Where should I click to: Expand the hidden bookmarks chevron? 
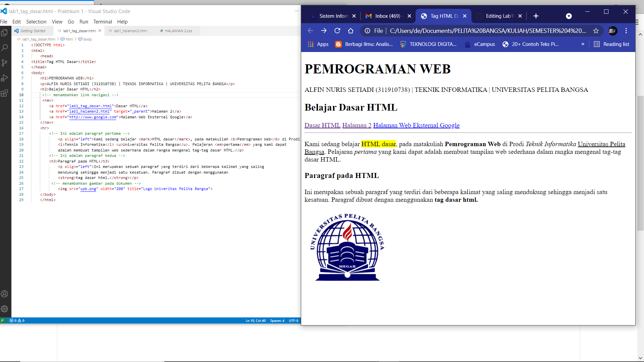pos(583,44)
